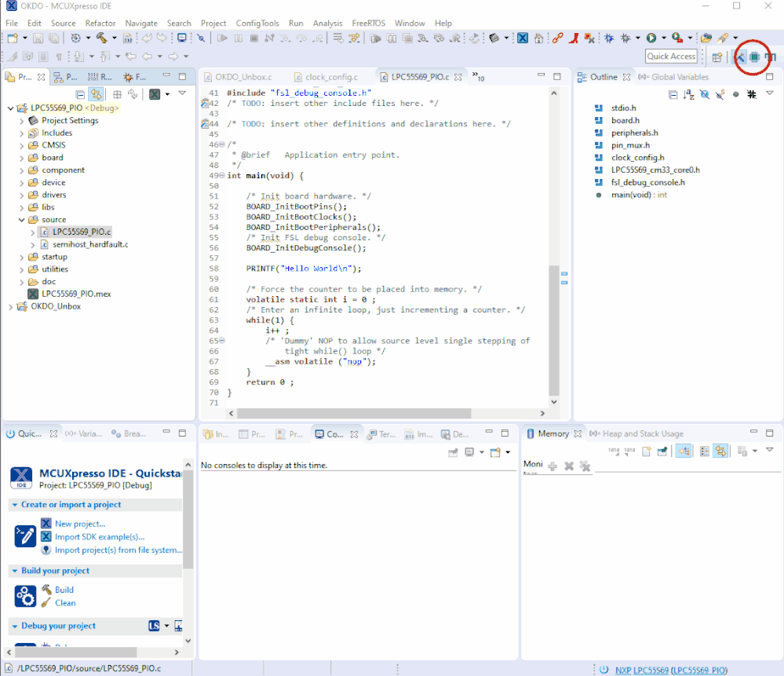Viewport: 784px width, 676px height.
Task: Click the Quick Access search field
Action: (x=671, y=57)
